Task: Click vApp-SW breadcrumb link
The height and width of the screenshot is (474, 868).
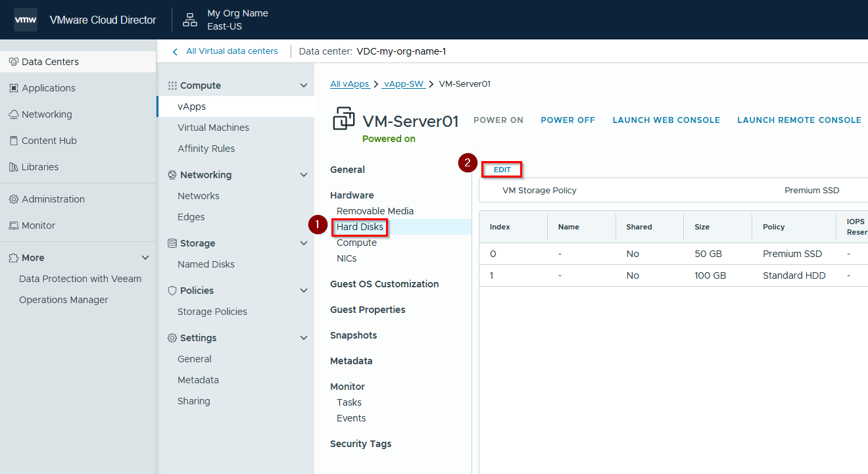Action: [403, 84]
